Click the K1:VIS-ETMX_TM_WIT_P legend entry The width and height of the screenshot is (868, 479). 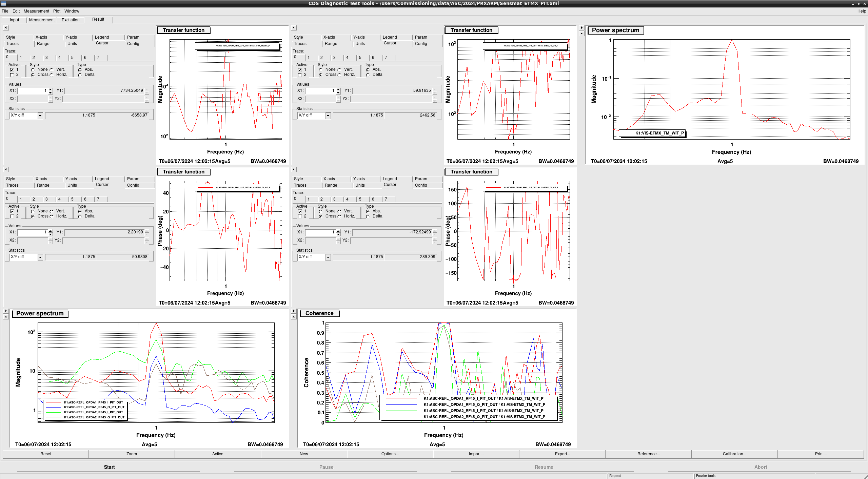(x=652, y=133)
